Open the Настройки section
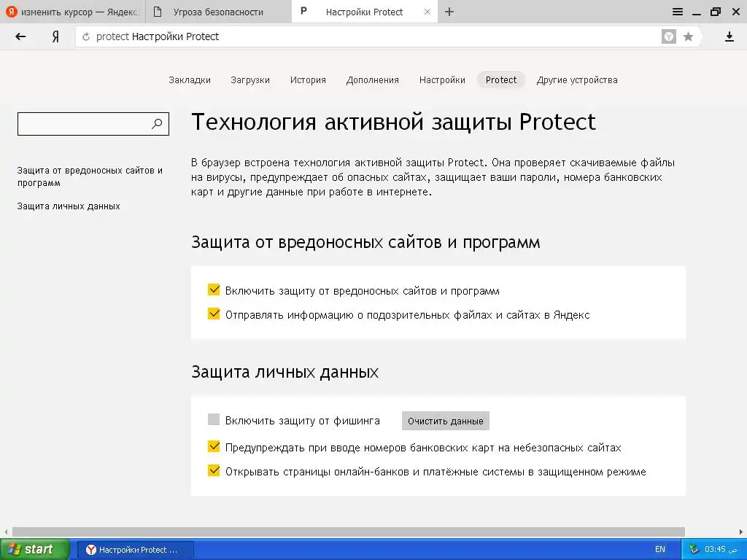This screenshot has width=747, height=560. (x=442, y=80)
